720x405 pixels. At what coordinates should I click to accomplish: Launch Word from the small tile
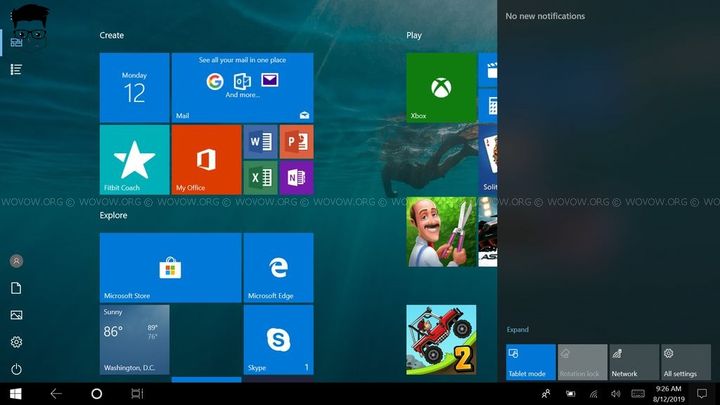click(260, 141)
